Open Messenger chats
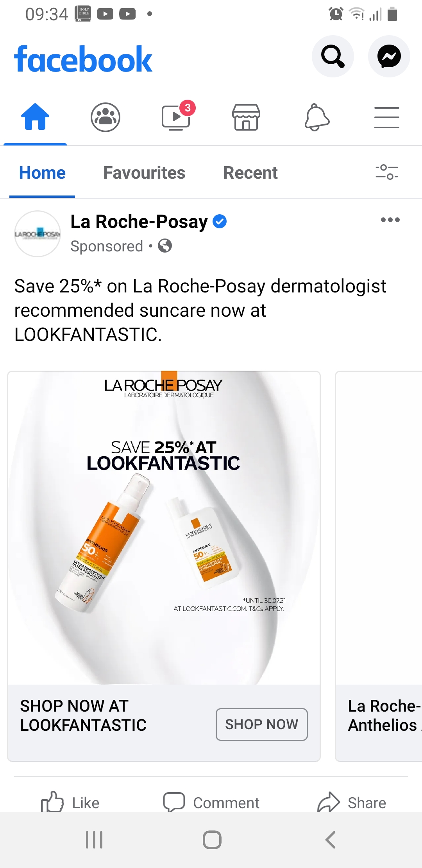 [389, 56]
